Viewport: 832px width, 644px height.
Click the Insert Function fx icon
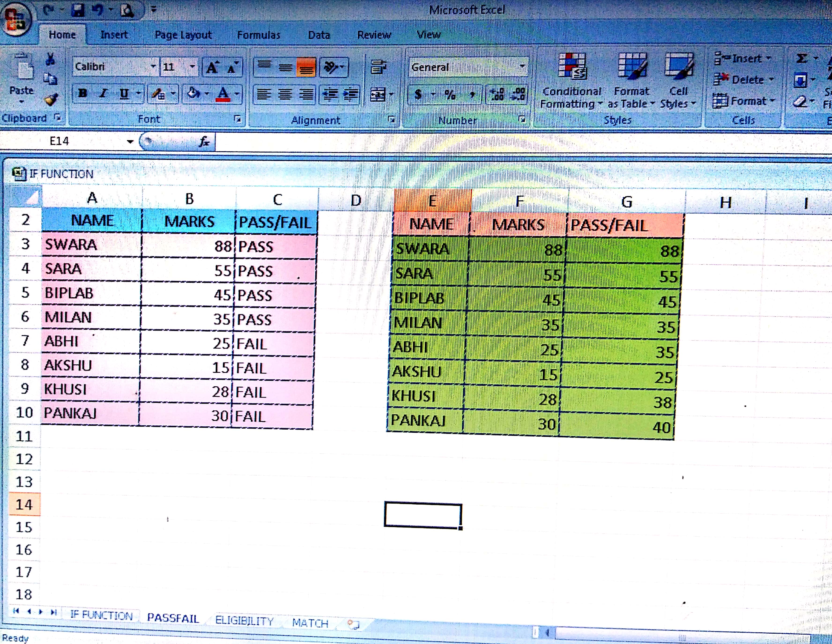click(204, 142)
